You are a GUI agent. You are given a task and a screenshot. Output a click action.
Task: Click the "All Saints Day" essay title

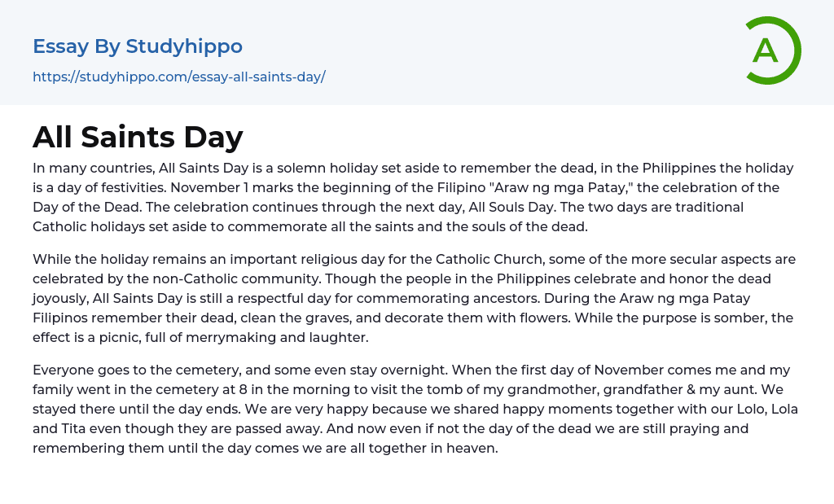pos(138,136)
